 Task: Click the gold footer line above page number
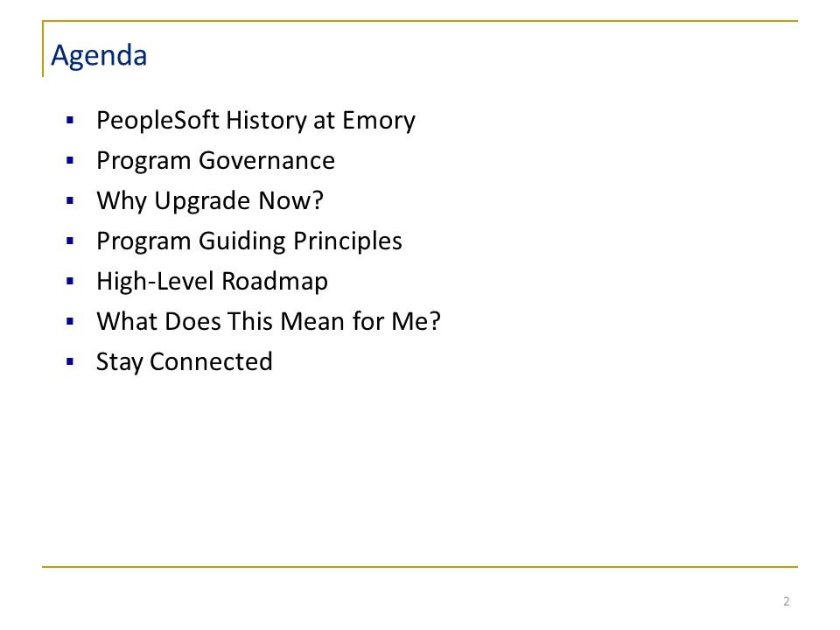[420, 566]
